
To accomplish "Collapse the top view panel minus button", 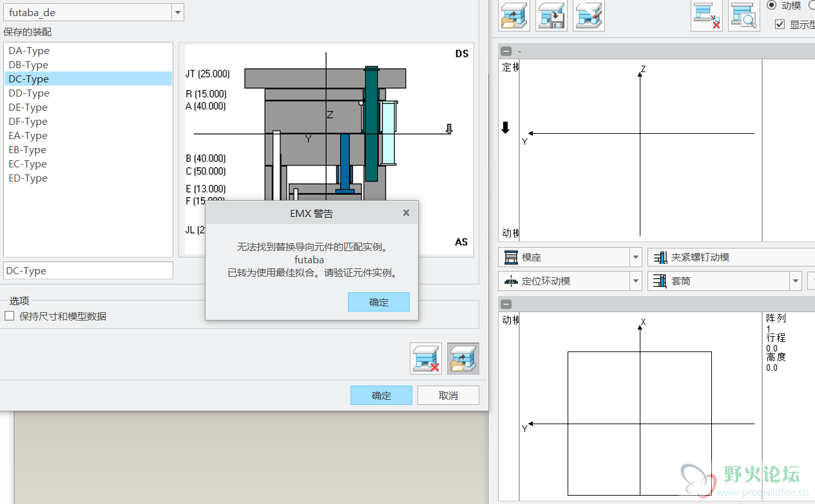I will click(x=506, y=51).
